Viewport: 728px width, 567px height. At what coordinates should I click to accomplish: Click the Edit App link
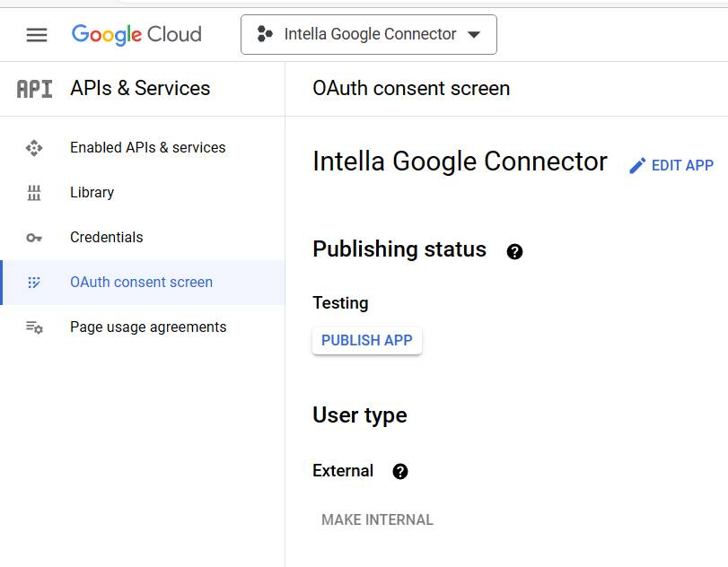671,165
